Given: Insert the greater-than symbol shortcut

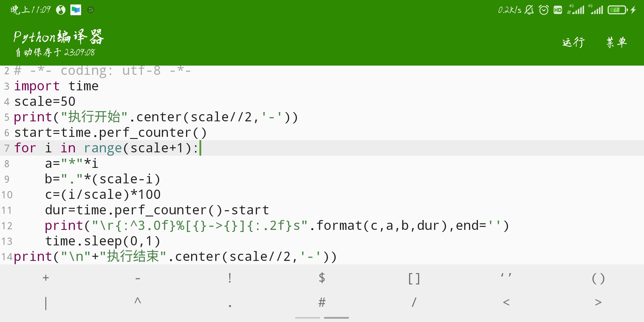Looking at the screenshot, I should [598, 302].
